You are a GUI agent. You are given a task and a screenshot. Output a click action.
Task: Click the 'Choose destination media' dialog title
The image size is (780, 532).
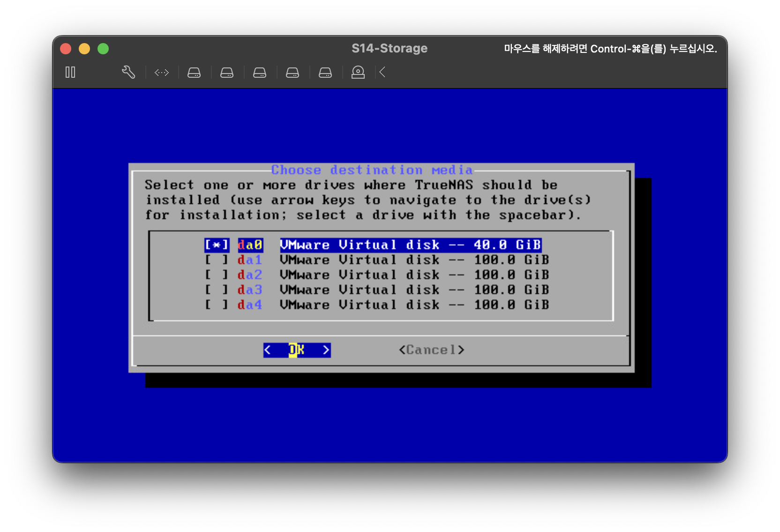(x=372, y=170)
